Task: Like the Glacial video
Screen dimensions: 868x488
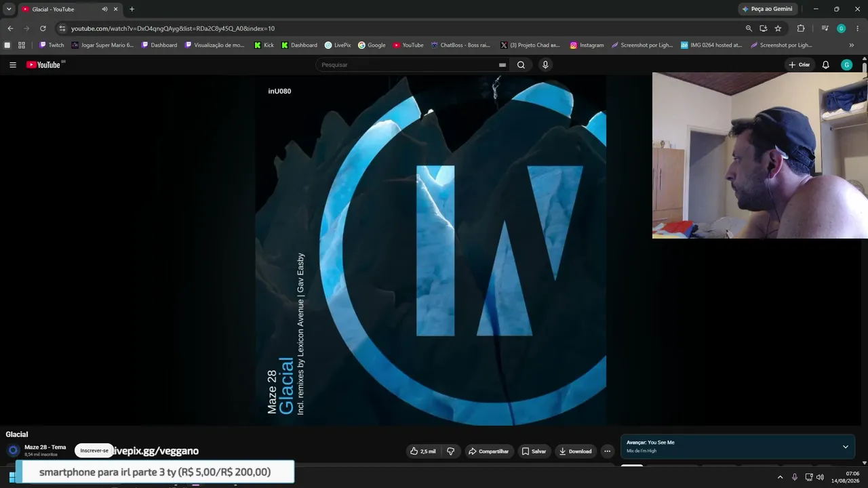Action: [x=423, y=451]
